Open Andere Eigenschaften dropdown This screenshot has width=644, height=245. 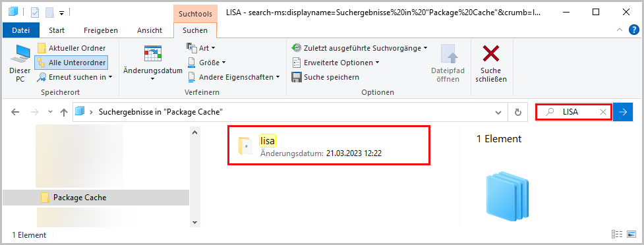pos(234,77)
